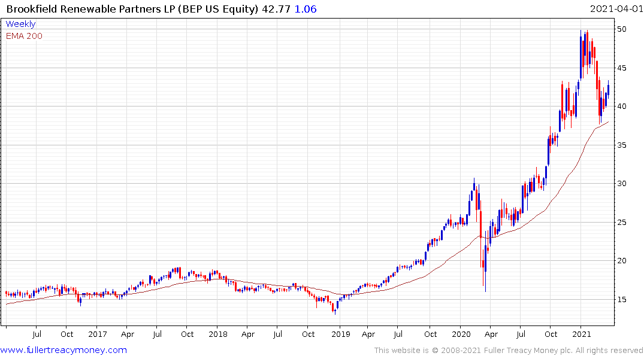Click the 35 price axis label

621,145
